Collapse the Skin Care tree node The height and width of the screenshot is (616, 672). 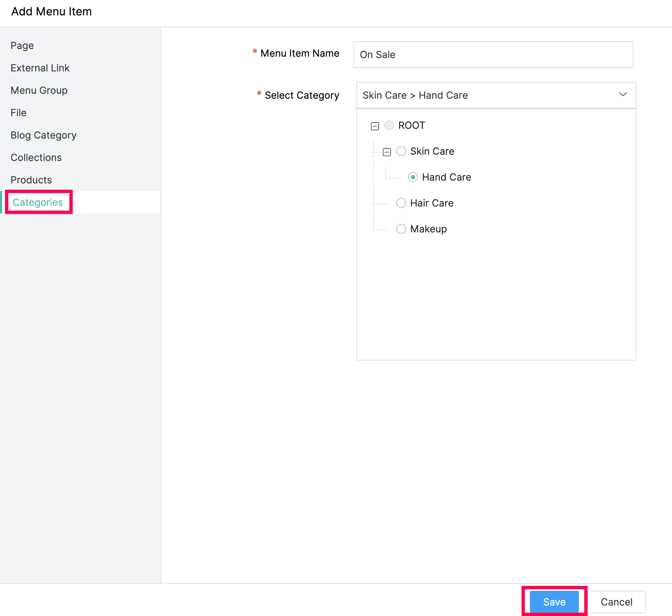(387, 152)
